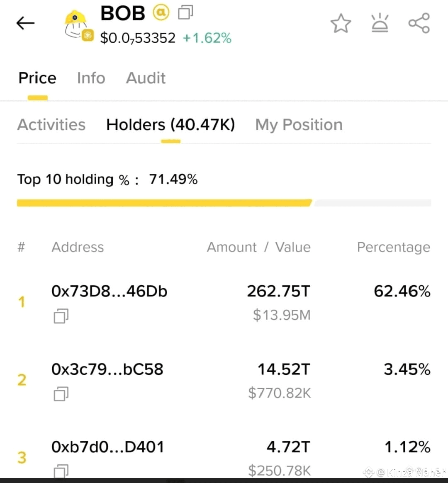Screen dimensions: 448x483
Task: Open the Activities sub-tab
Action: click(x=51, y=125)
